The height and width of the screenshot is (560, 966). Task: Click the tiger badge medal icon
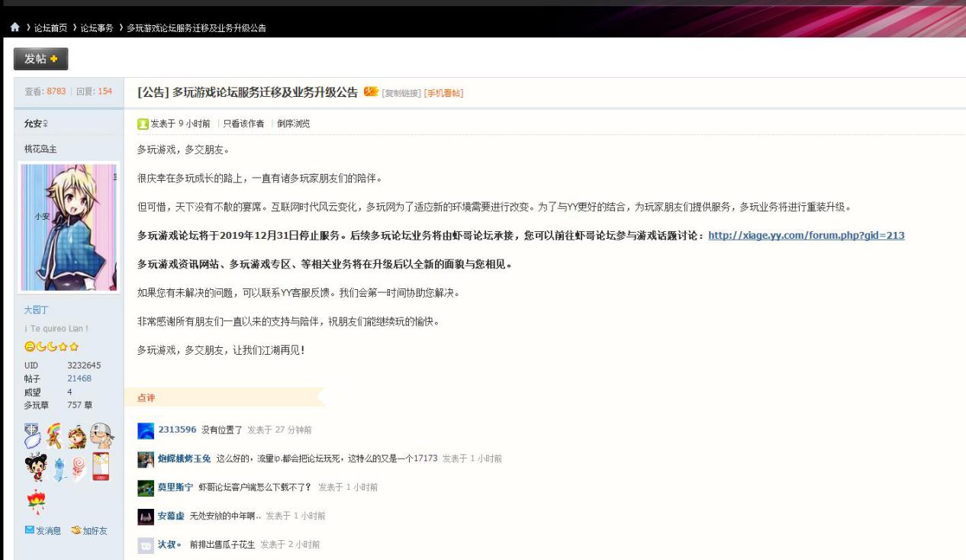point(76,435)
